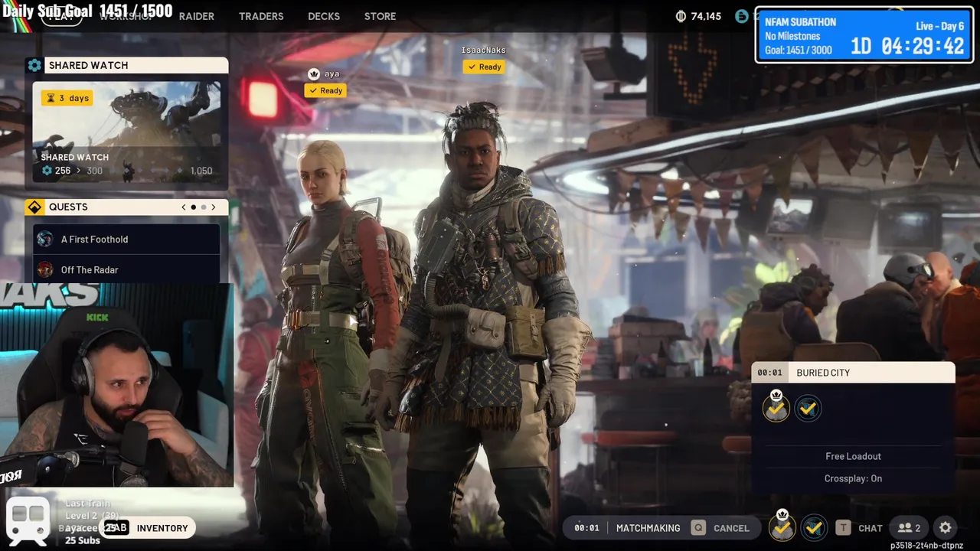The height and width of the screenshot is (551, 980).
Task: Click the Off The Radar quest giver portrait
Action: click(45, 269)
